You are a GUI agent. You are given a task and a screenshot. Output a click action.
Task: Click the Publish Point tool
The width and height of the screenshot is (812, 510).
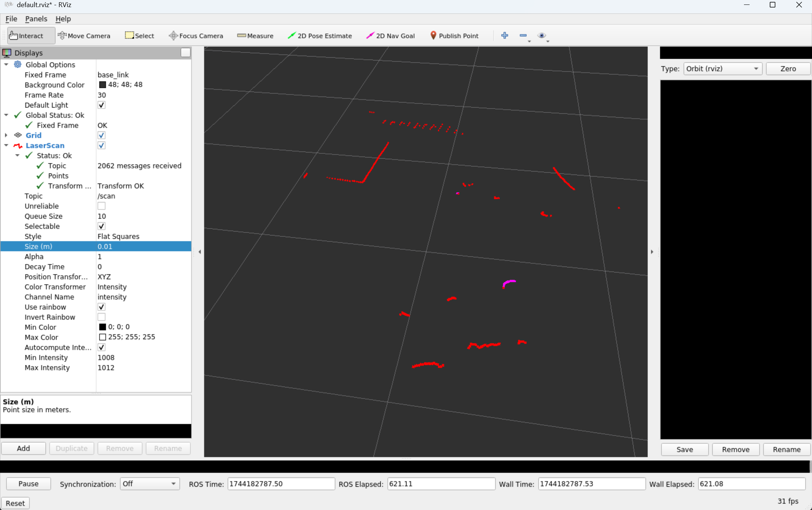tap(454, 36)
